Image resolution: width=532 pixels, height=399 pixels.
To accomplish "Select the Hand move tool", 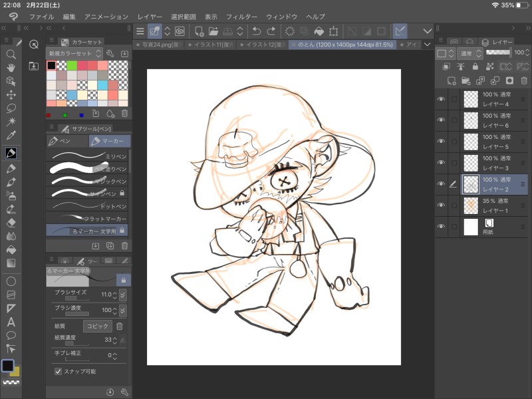I will (x=11, y=68).
